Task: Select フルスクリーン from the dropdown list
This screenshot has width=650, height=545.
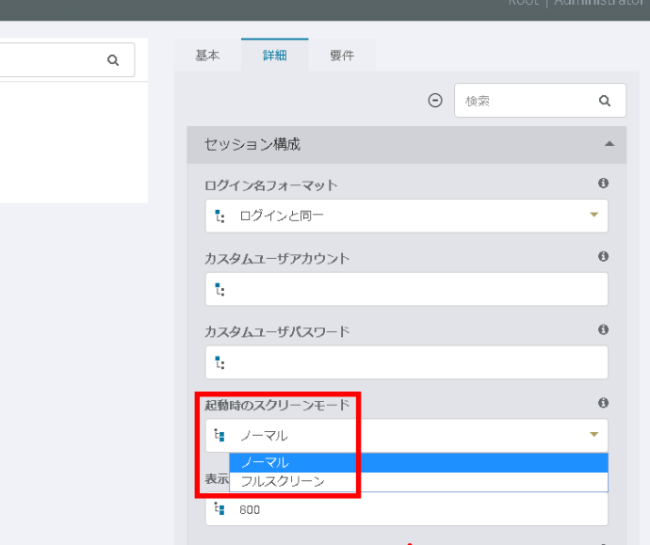Action: pos(283,481)
